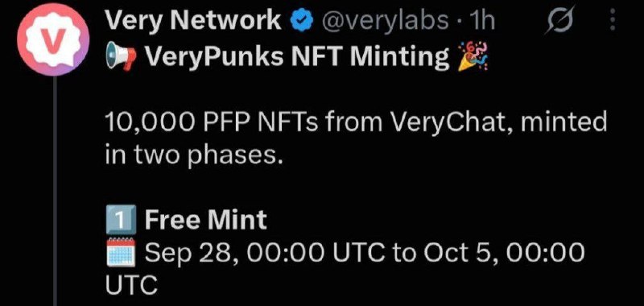Image resolution: width=644 pixels, height=306 pixels.
Task: Open the three-dot more options menu
Action: 613,22
